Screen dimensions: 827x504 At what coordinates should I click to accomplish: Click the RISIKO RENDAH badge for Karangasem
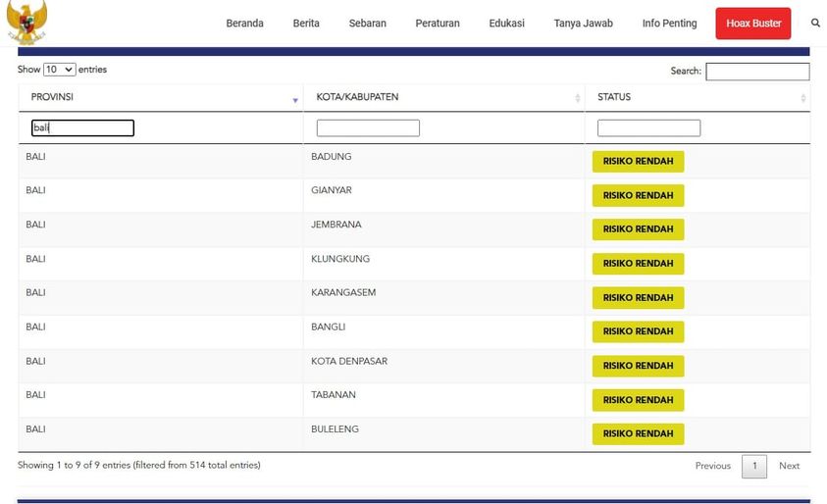coord(639,298)
